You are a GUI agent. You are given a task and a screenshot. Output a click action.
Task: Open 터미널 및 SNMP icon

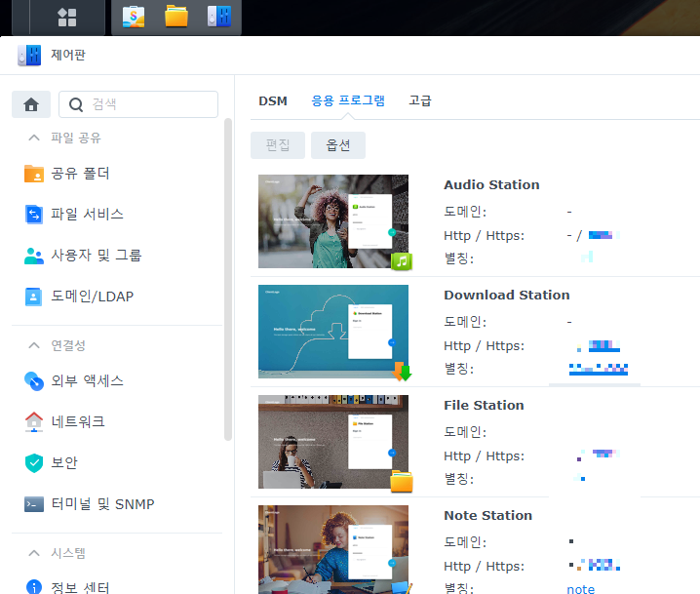coord(34,504)
